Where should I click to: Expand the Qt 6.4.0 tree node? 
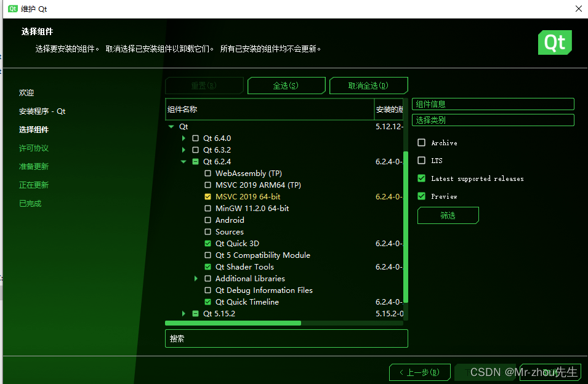(183, 138)
